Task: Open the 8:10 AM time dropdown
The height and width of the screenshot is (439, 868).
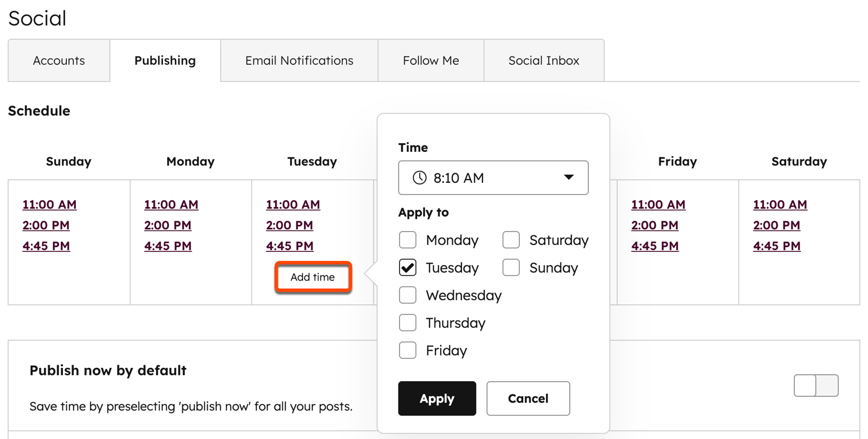Action: point(569,178)
